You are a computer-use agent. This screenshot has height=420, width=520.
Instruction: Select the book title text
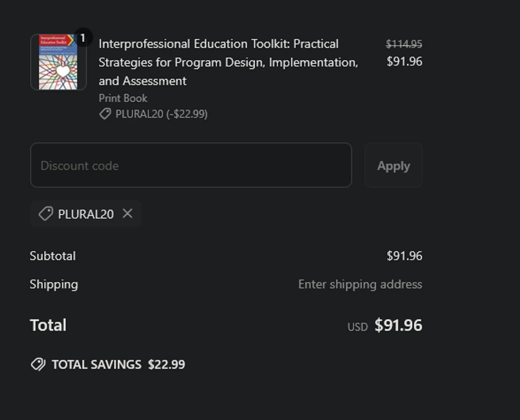228,62
